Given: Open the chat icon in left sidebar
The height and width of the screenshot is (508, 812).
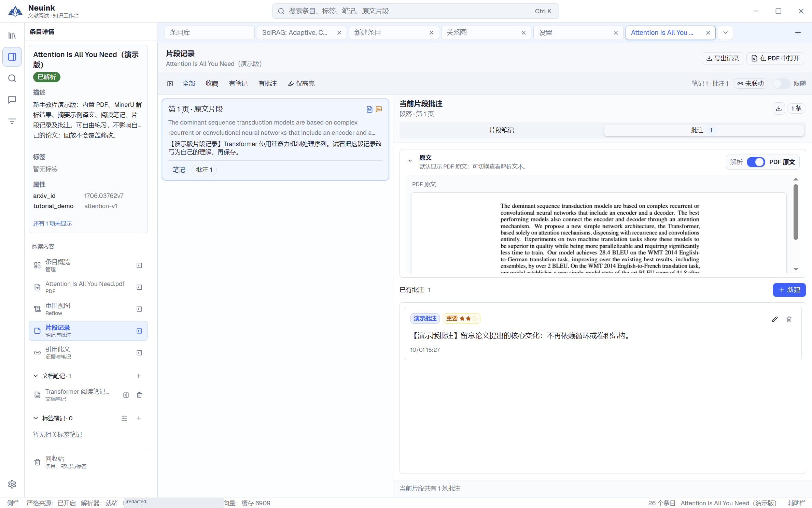Looking at the screenshot, I should (12, 100).
